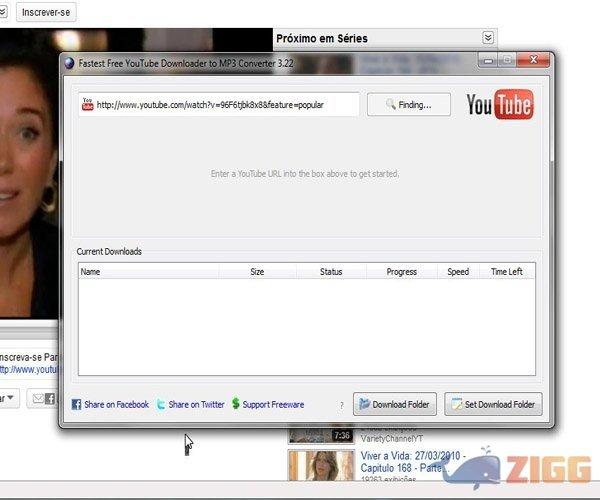Click the YouTube logo in the downloader
The height and width of the screenshot is (500, 600).
point(499,104)
